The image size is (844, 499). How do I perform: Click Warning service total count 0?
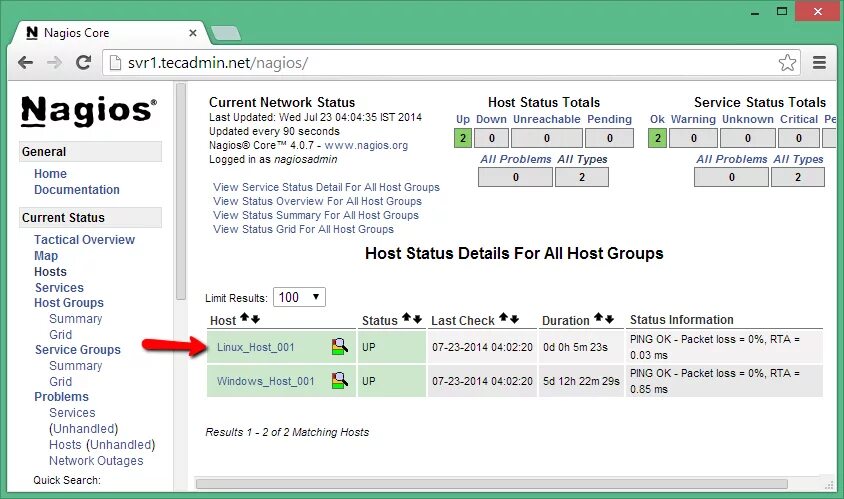click(x=693, y=138)
